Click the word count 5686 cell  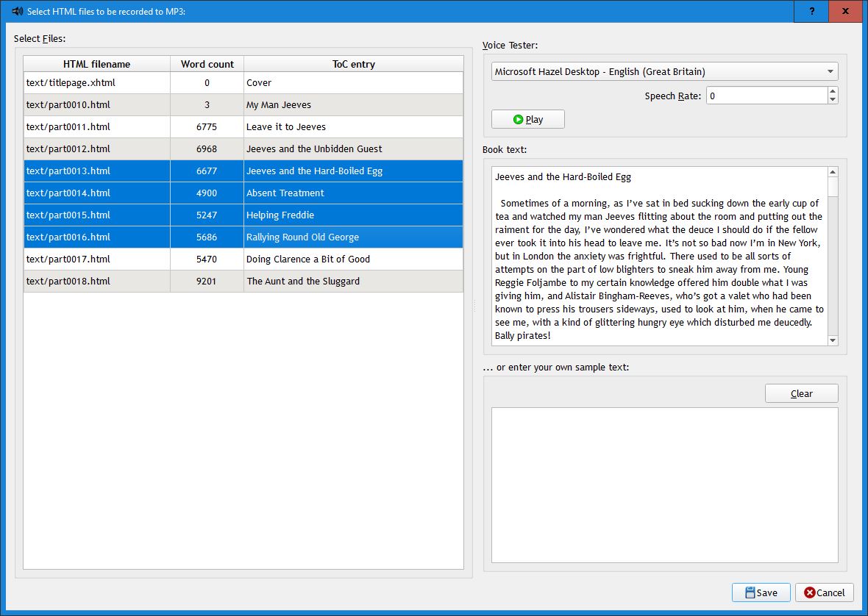point(207,237)
